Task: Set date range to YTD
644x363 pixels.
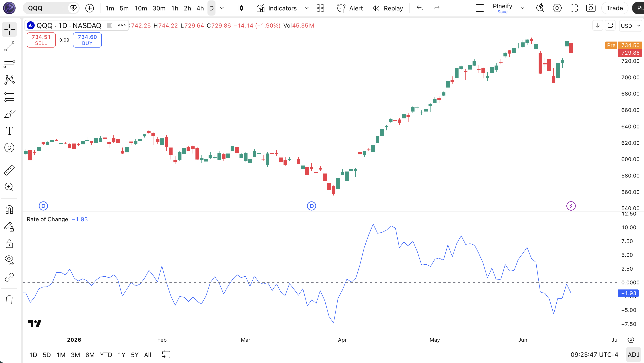Action: [x=106, y=355]
